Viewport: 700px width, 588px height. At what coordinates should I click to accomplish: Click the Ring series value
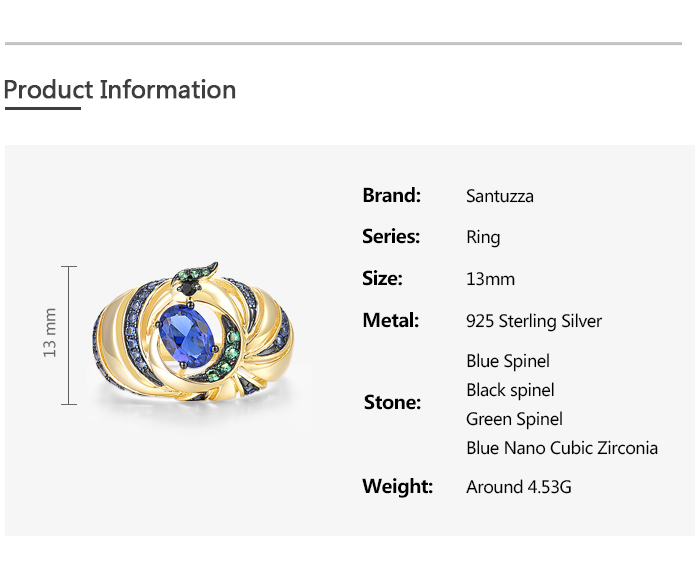(x=483, y=237)
